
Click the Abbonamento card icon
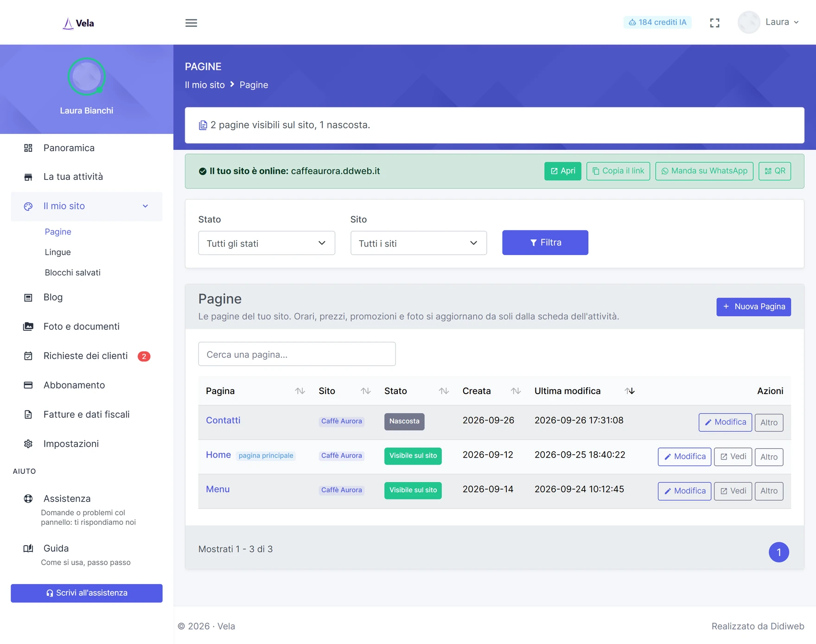28,385
